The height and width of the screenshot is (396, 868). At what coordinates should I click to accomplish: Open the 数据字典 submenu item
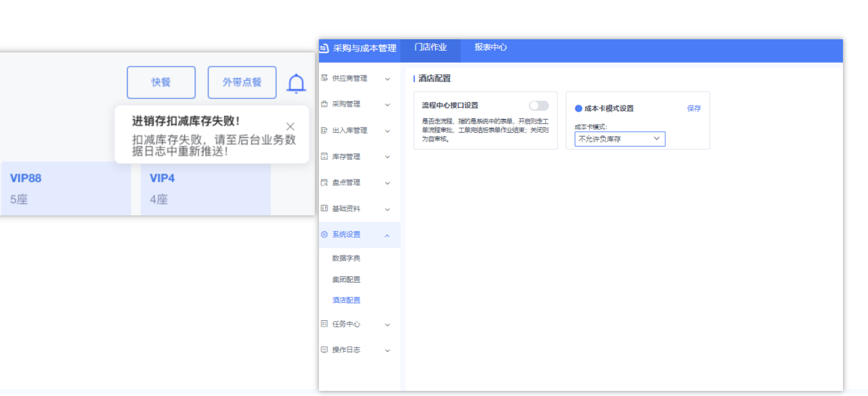[x=346, y=259]
